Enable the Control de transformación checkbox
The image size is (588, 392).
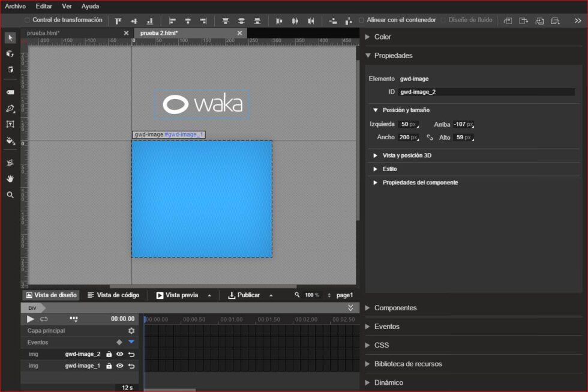pyautogui.click(x=26, y=20)
